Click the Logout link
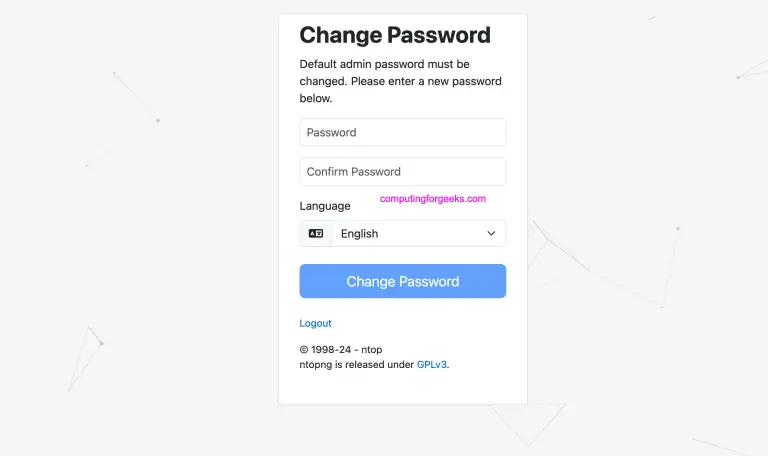Image resolution: width=768 pixels, height=456 pixels. coord(315,323)
